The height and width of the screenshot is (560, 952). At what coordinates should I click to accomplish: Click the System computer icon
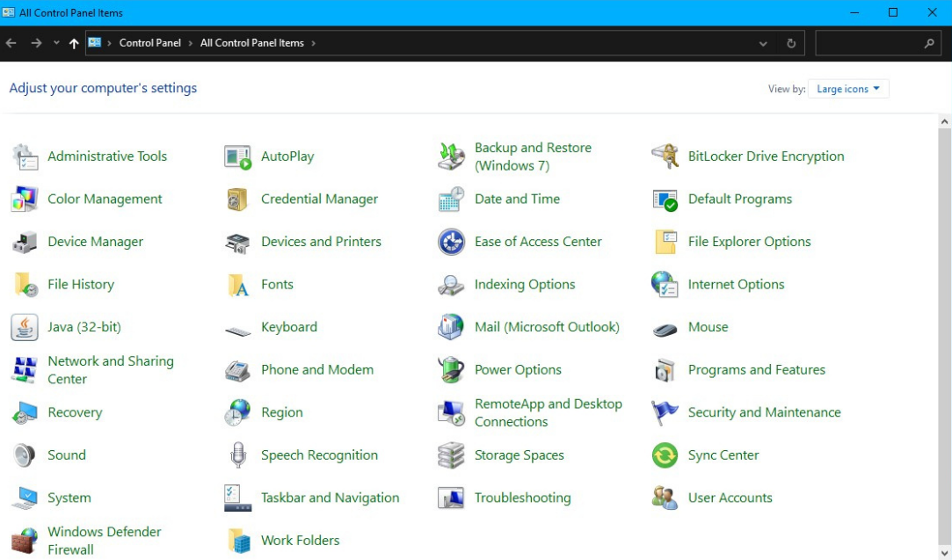coord(25,498)
